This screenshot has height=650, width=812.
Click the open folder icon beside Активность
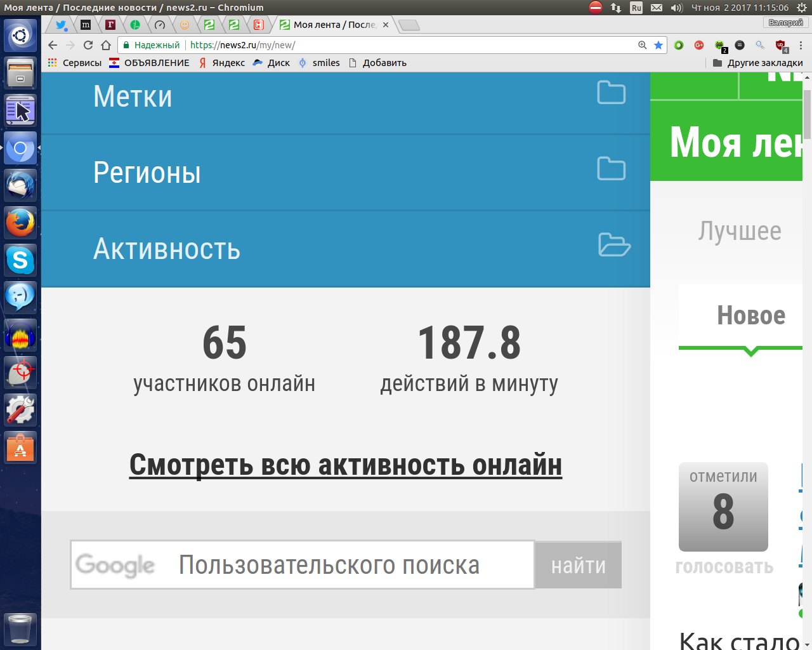(x=613, y=245)
